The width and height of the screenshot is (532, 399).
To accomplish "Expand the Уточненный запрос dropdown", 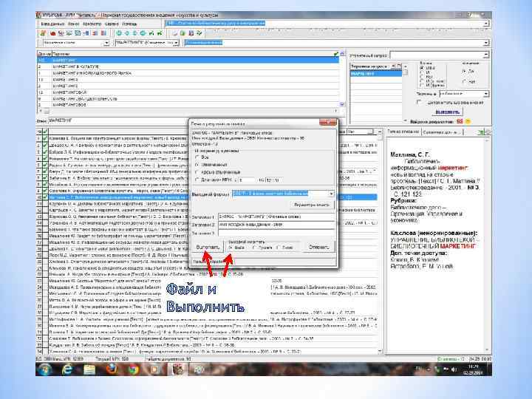I will point(486,55).
